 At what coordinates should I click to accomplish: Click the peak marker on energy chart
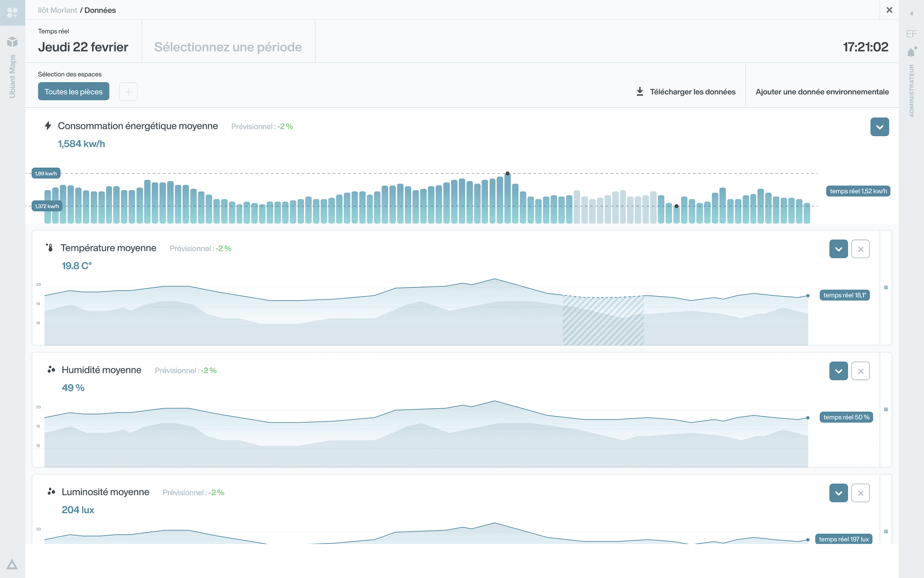click(x=508, y=173)
